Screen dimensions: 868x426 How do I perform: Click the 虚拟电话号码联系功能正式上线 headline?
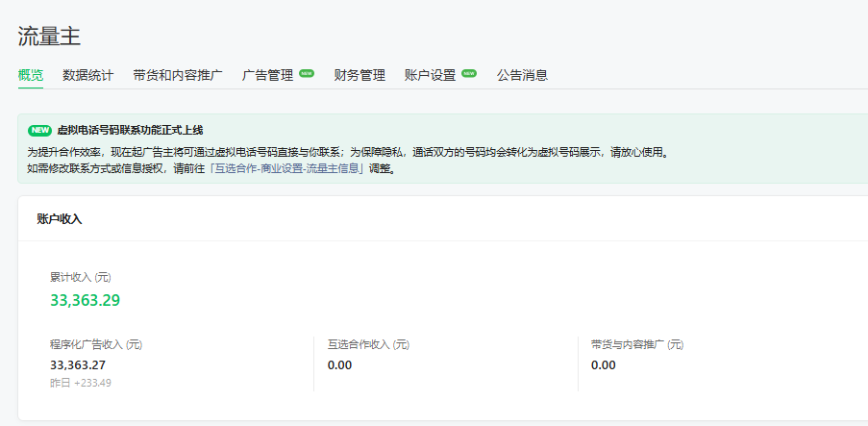point(130,131)
